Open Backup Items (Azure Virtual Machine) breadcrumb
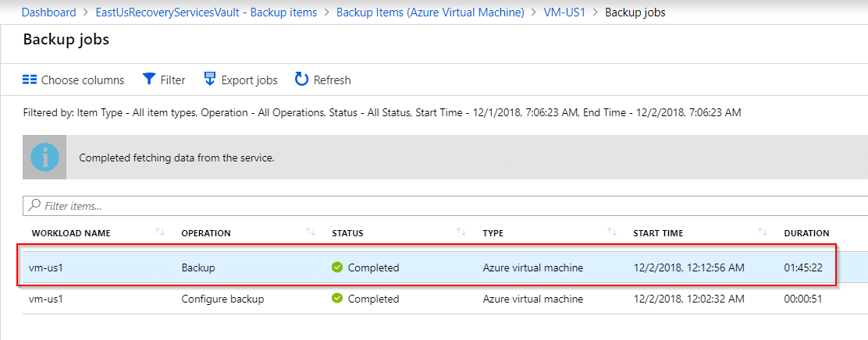The image size is (868, 340). click(x=430, y=12)
